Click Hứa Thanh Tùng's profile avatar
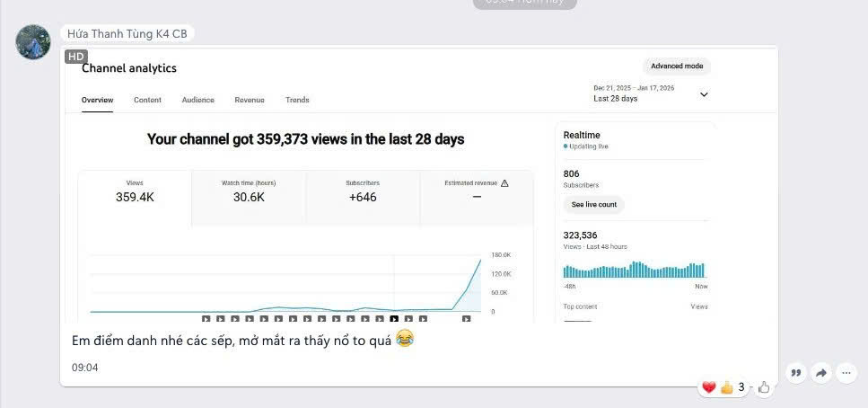 [x=33, y=42]
